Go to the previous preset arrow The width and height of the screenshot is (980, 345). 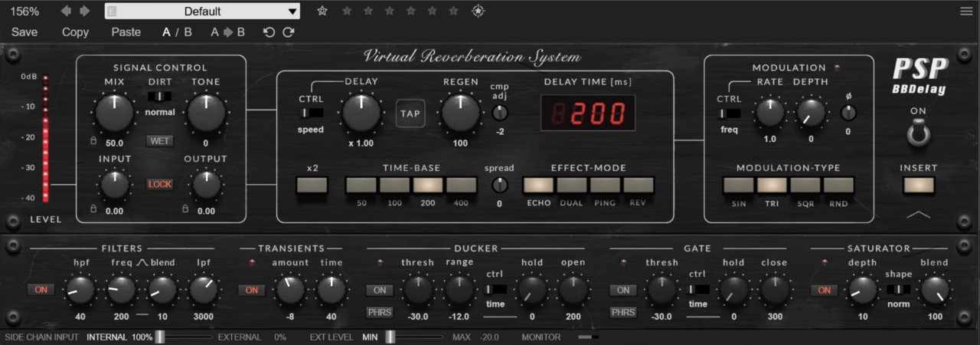pyautogui.click(x=67, y=11)
